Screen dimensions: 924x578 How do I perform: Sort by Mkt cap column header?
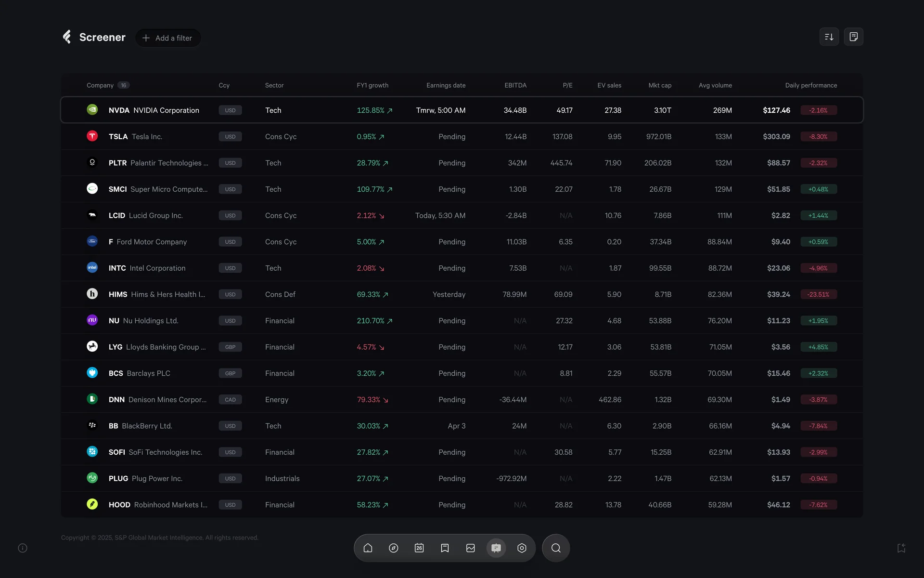click(x=659, y=85)
